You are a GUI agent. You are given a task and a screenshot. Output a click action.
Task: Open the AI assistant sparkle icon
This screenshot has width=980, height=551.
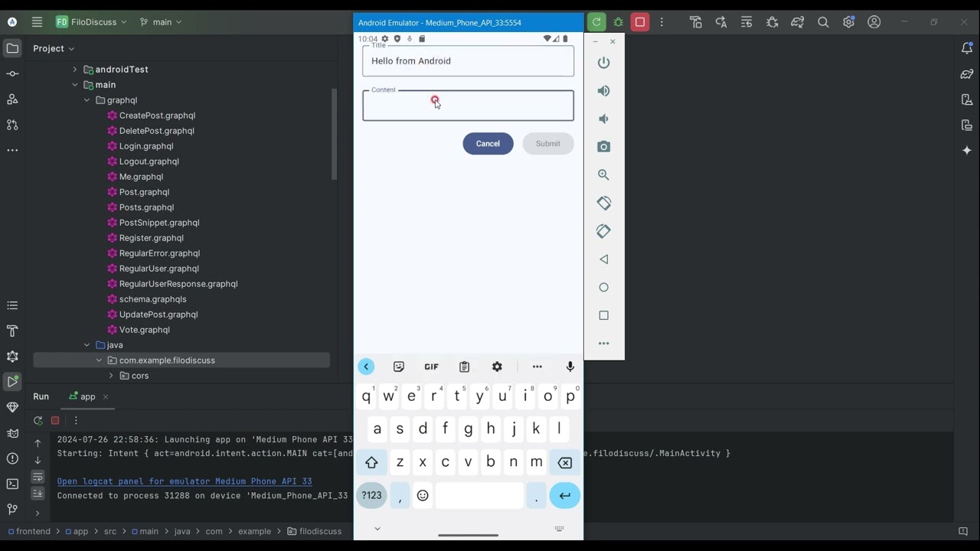point(967,150)
